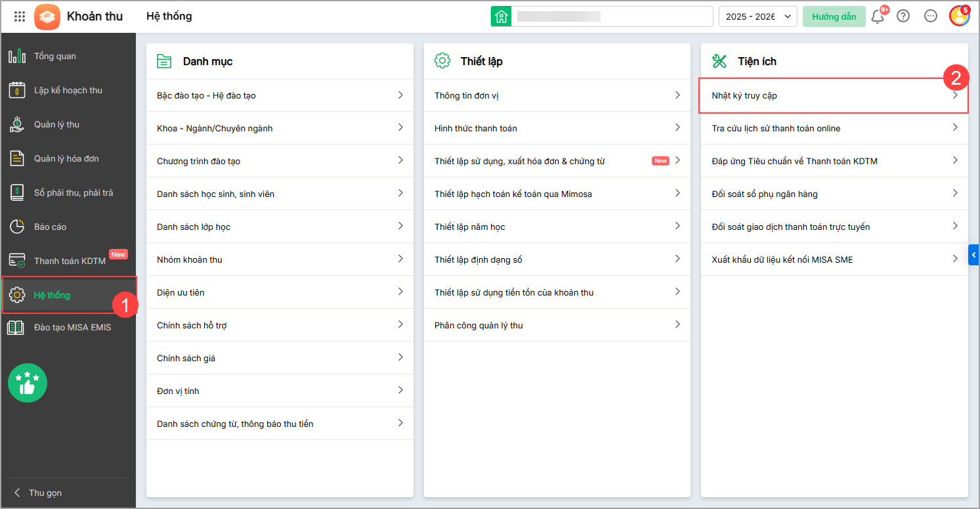Open Sổ phải thu, phải trả menu item
Screen dimensions: 980x509
(x=68, y=192)
